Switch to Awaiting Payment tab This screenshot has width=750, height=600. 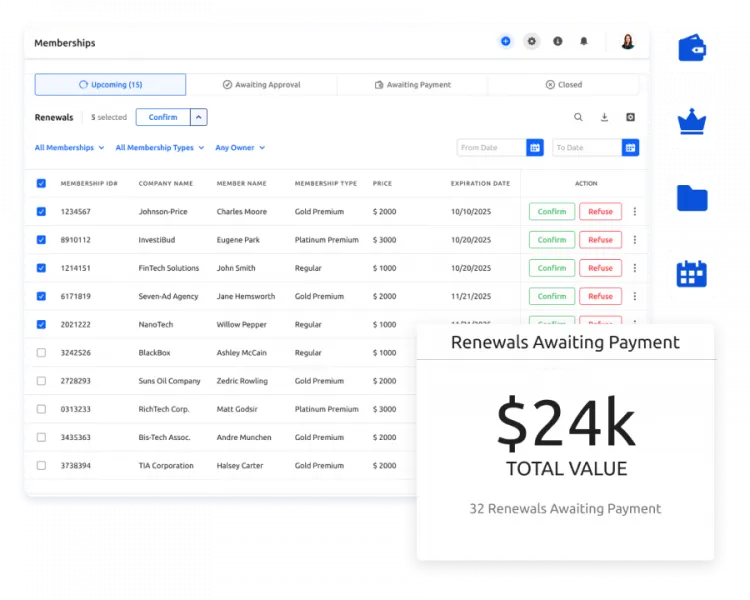pos(412,85)
